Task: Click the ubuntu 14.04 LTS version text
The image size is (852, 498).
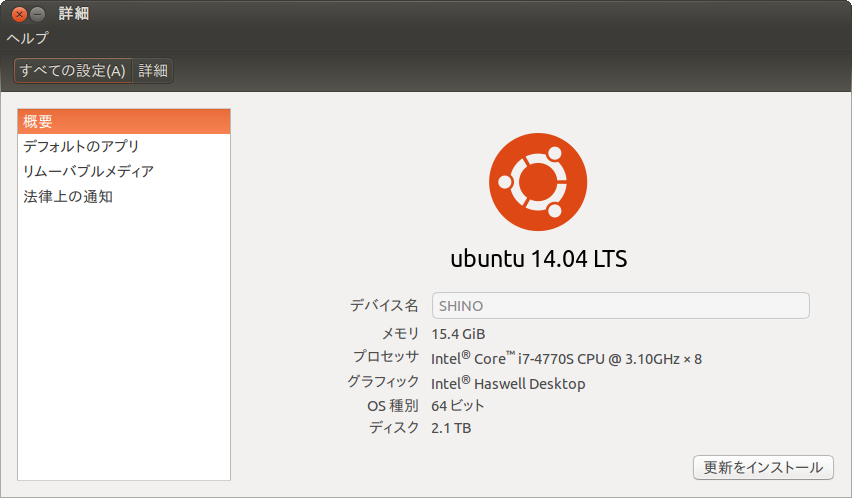Action: [x=538, y=259]
